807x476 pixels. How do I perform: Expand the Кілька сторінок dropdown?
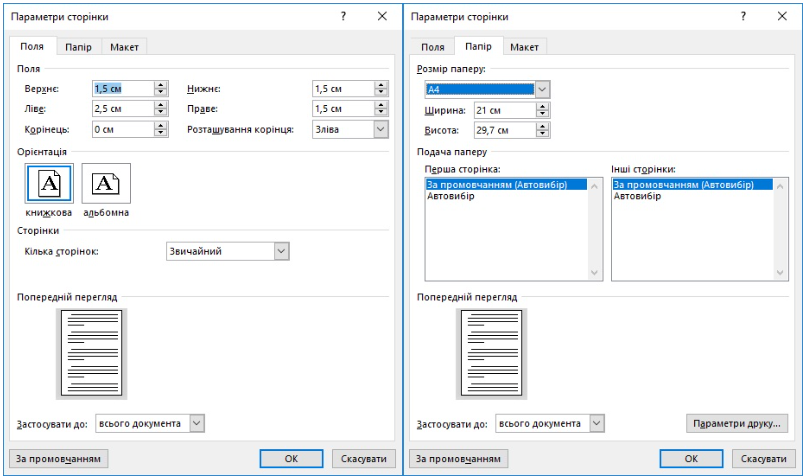(281, 251)
